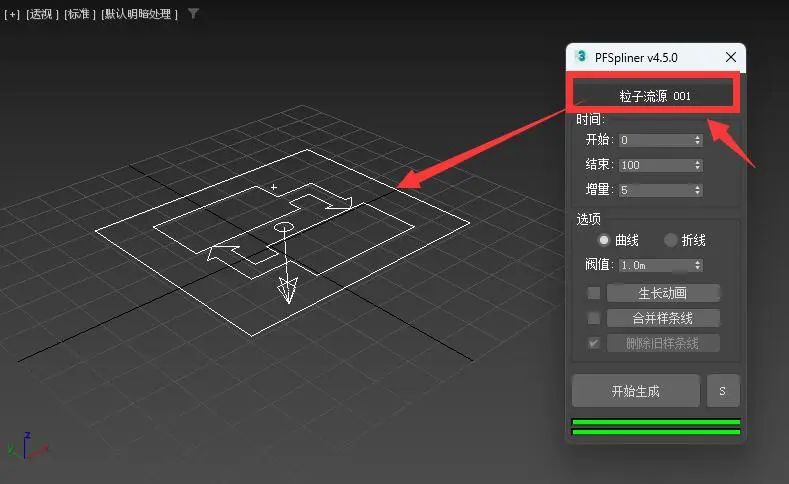Screen dimensions: 789x484
Task: Click the XYZ axis gizmo in viewport
Action: [28, 445]
